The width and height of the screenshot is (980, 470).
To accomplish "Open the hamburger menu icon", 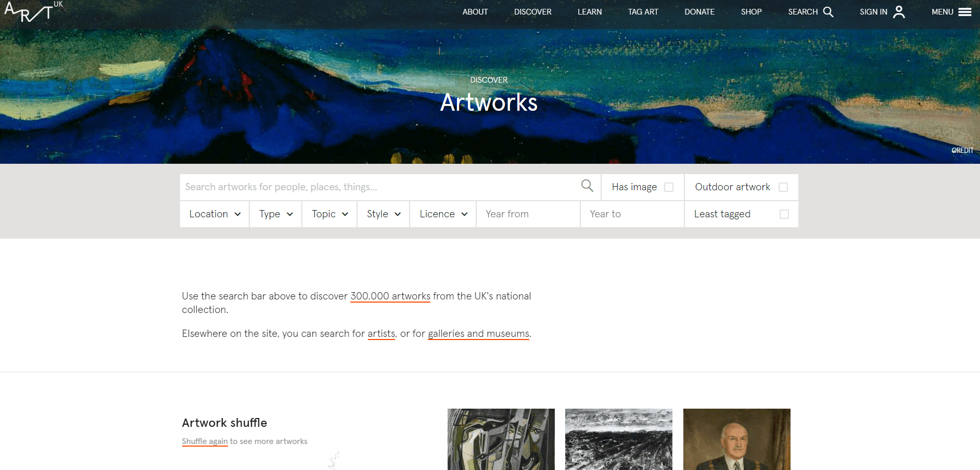I will [965, 12].
